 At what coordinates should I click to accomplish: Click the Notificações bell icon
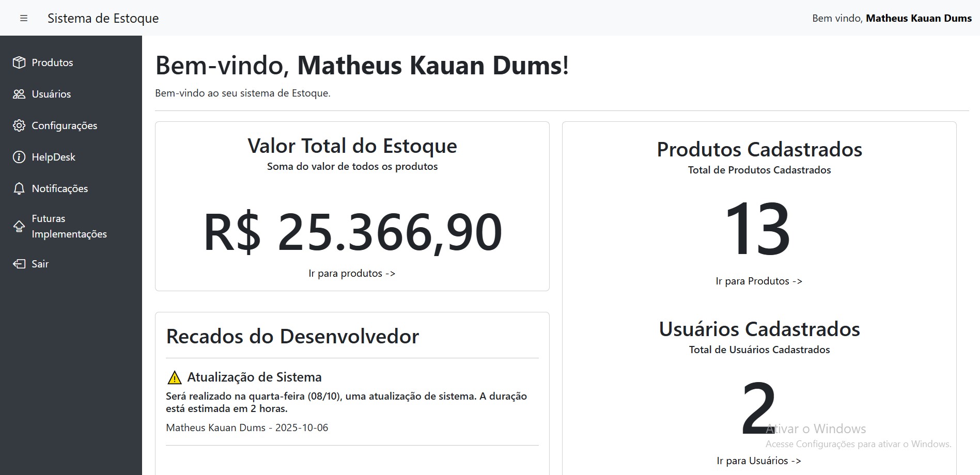(19, 188)
